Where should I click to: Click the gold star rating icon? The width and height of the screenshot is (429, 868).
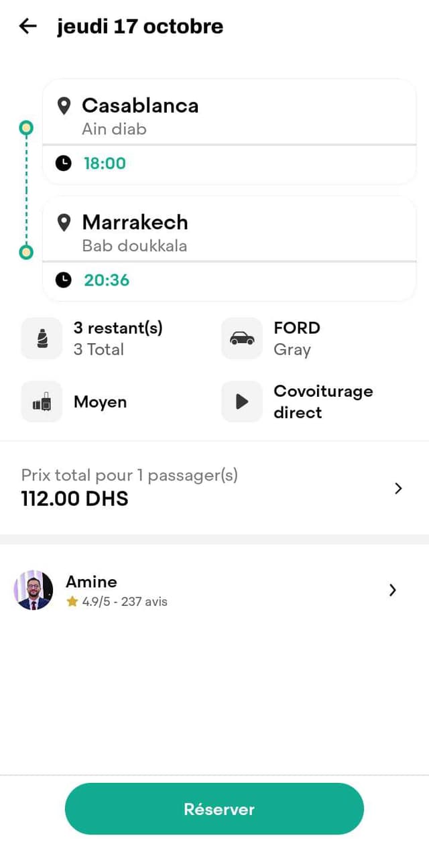click(x=71, y=601)
